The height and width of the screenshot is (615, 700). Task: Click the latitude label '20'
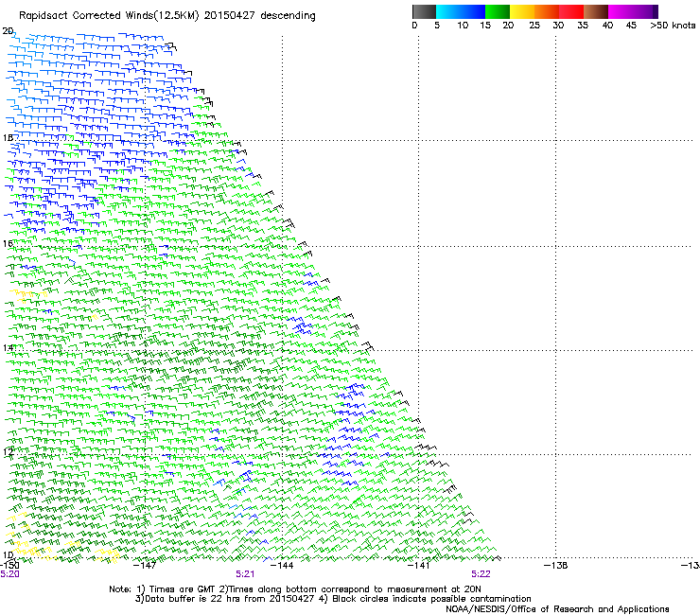coord(8,31)
